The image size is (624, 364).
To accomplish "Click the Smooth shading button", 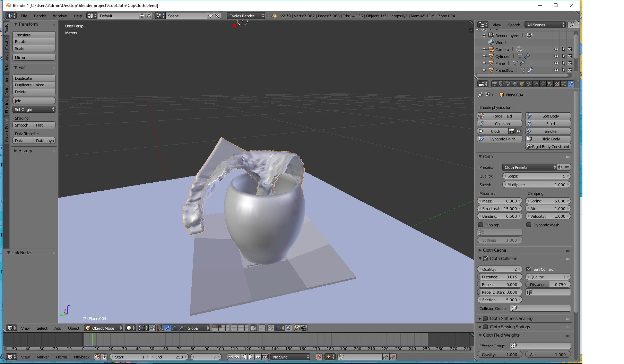I will 23,125.
